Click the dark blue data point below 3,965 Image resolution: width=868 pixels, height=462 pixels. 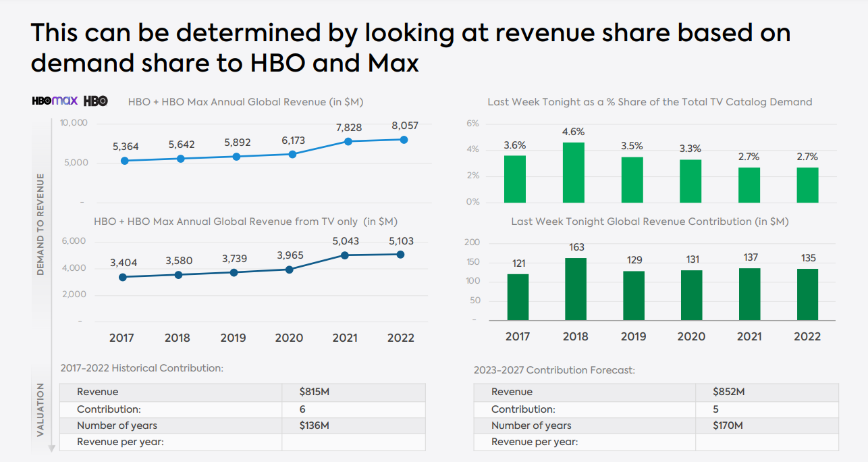[290, 269]
